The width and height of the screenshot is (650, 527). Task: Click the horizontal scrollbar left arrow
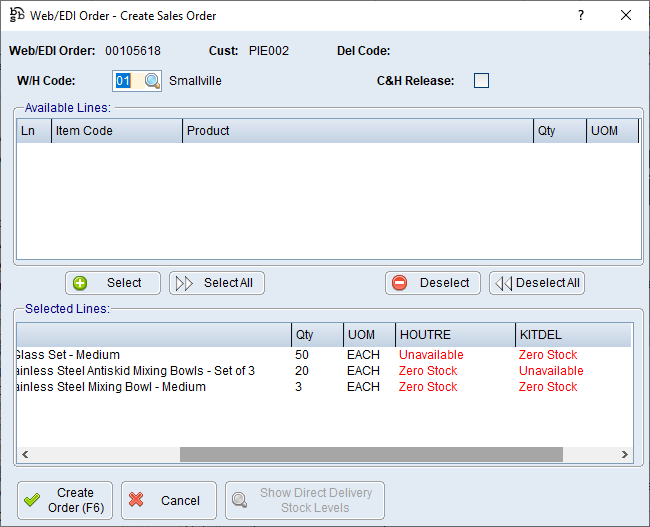pyautogui.click(x=24, y=455)
